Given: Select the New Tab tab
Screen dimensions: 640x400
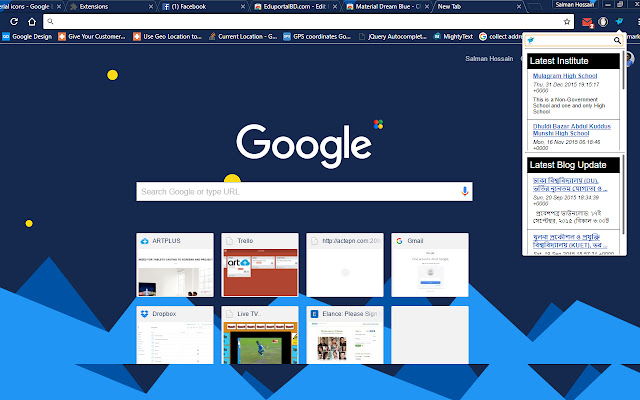Looking at the screenshot, I should click(478, 7).
